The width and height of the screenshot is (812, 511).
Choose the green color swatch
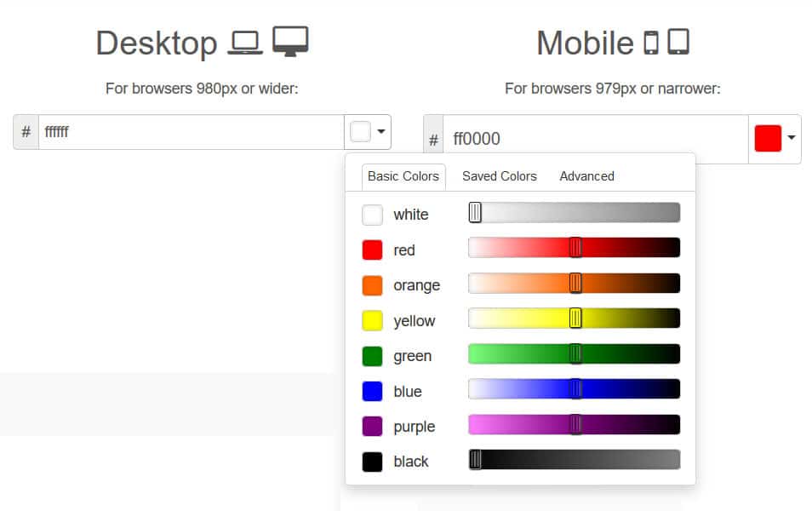(372, 355)
